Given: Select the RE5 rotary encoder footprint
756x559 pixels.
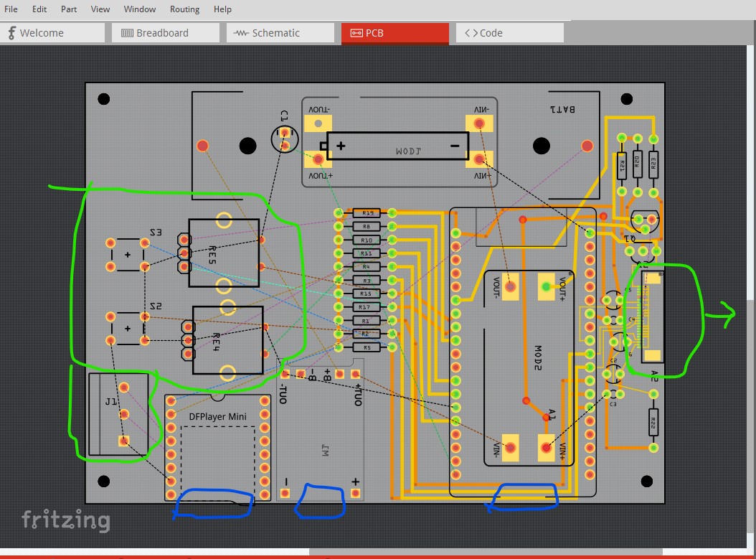Looking at the screenshot, I should click(x=224, y=253).
